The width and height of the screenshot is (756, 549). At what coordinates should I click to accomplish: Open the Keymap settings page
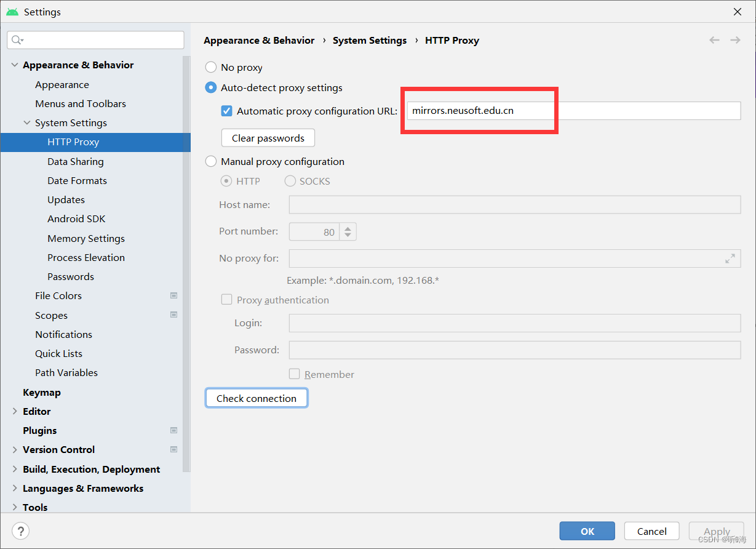pyautogui.click(x=42, y=392)
